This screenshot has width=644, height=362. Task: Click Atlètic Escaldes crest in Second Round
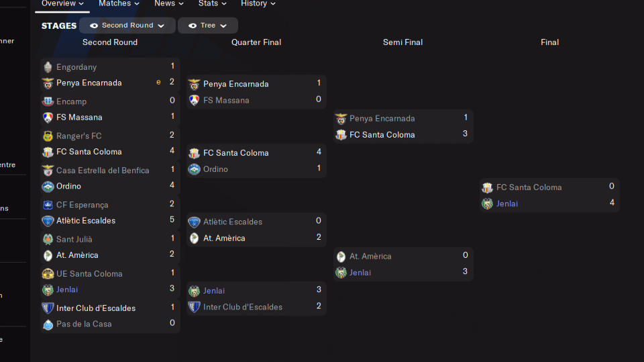(48, 221)
